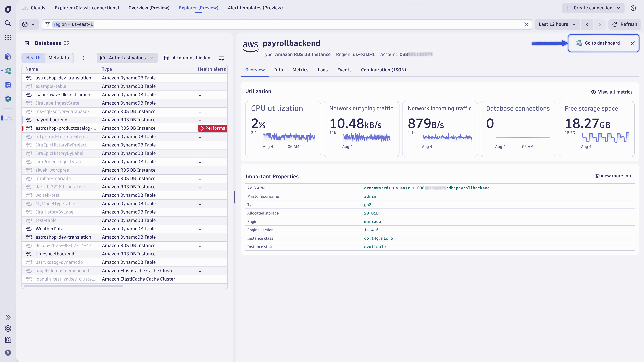
Task: Open the Clouds app icon in the sidebar
Action: pos(8,118)
